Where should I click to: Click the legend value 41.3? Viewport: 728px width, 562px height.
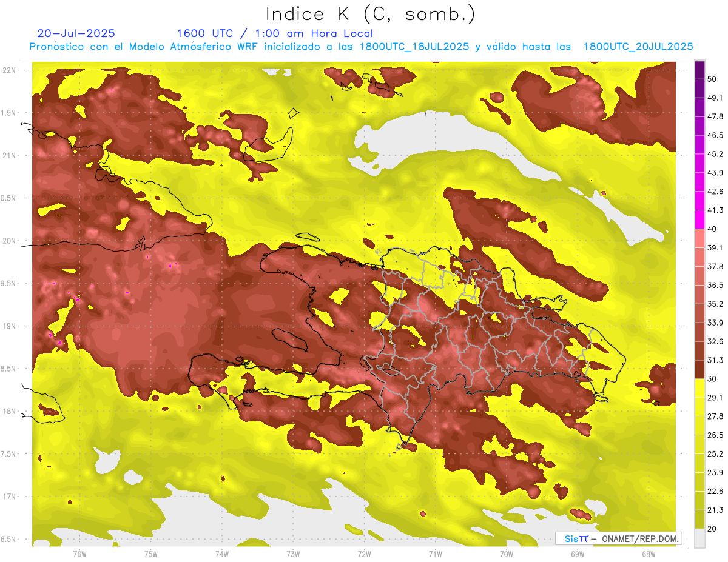click(x=715, y=210)
